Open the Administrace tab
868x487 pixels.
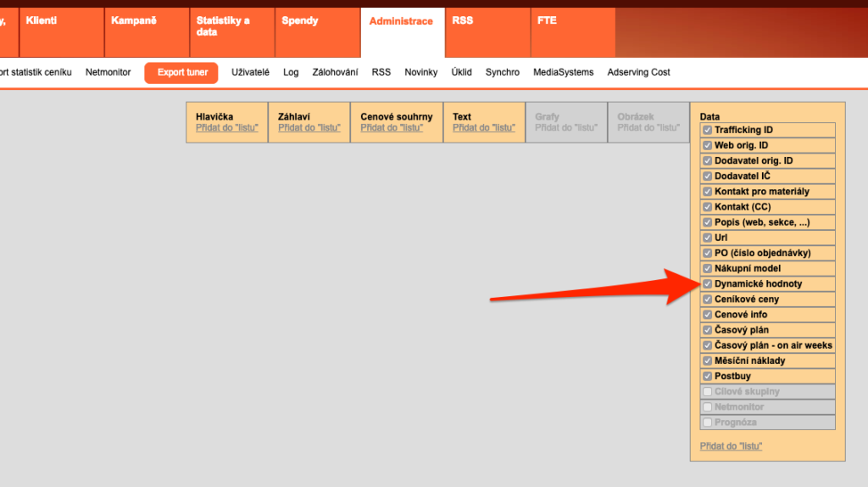(x=401, y=22)
